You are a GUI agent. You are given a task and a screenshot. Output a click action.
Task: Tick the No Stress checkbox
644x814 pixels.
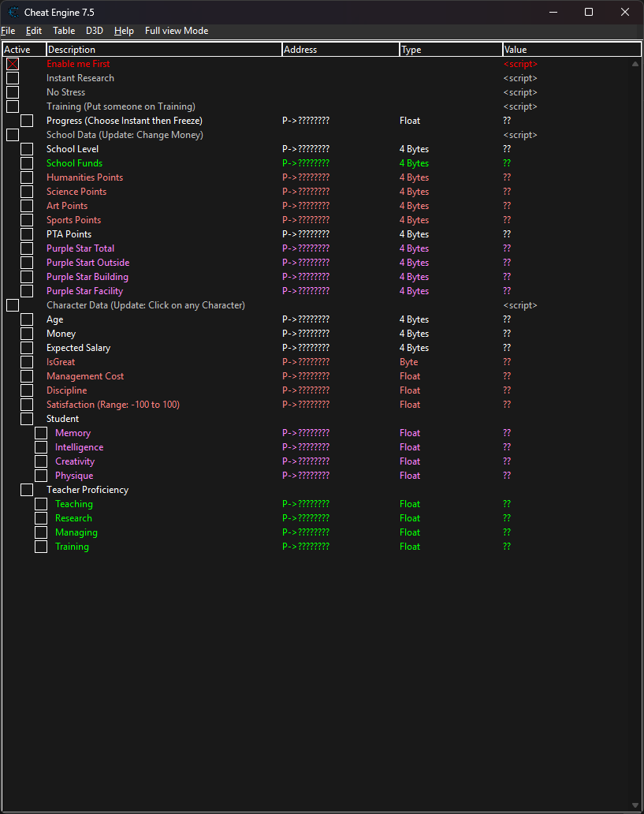pyautogui.click(x=13, y=92)
